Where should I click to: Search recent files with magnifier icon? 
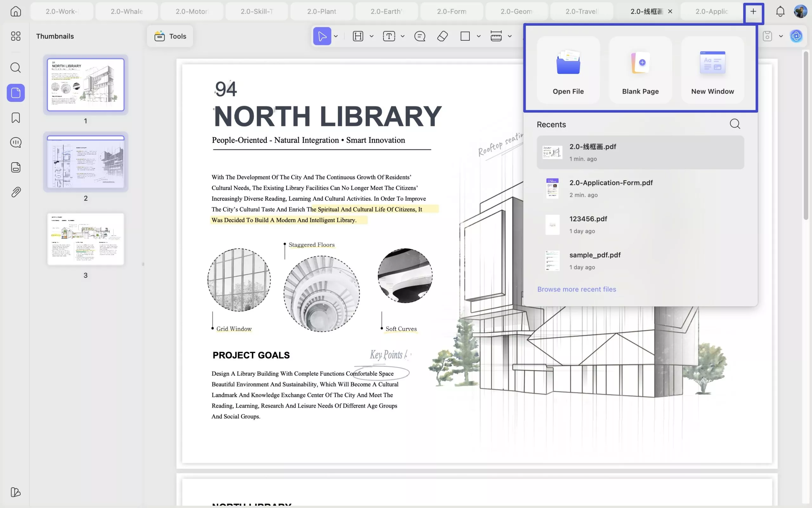click(x=735, y=124)
